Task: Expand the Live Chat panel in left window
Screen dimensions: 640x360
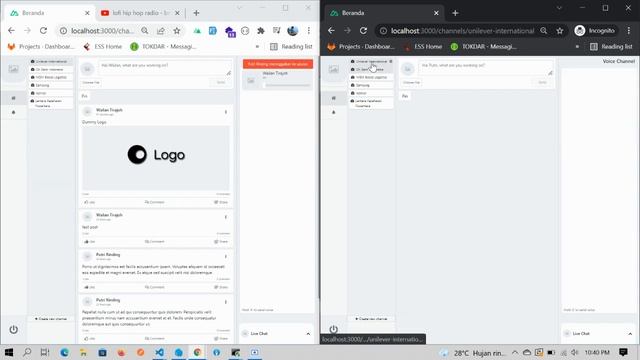Action: coord(308,333)
